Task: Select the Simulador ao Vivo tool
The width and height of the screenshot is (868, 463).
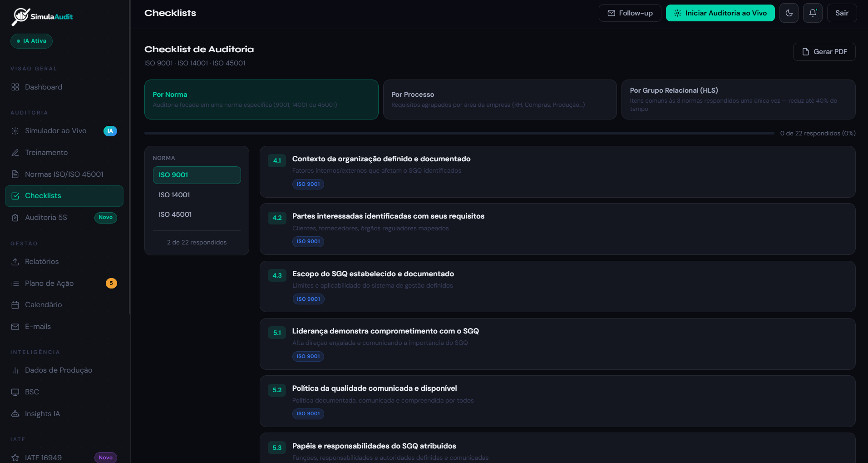Action: pyautogui.click(x=55, y=130)
